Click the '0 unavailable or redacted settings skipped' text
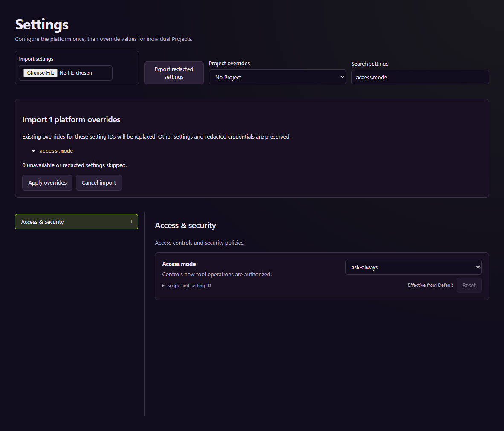Viewport: 504px width, 431px height. pos(75,165)
